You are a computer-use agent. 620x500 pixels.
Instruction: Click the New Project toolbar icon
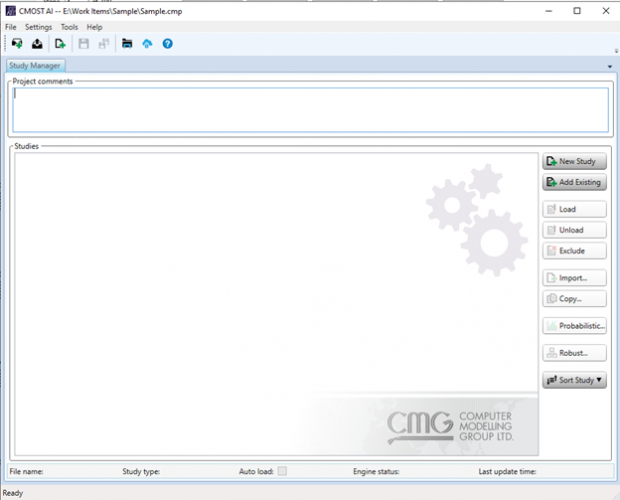point(17,43)
